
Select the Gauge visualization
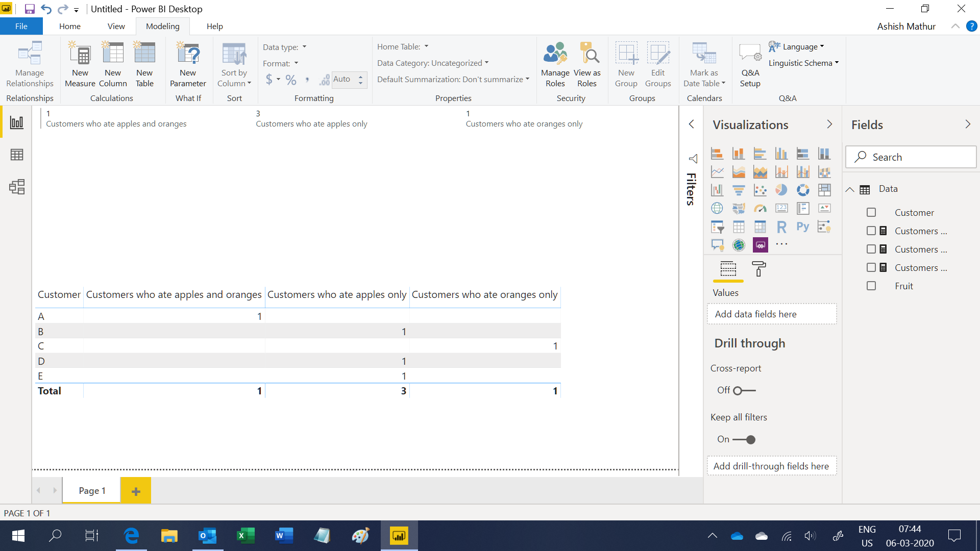(x=760, y=209)
